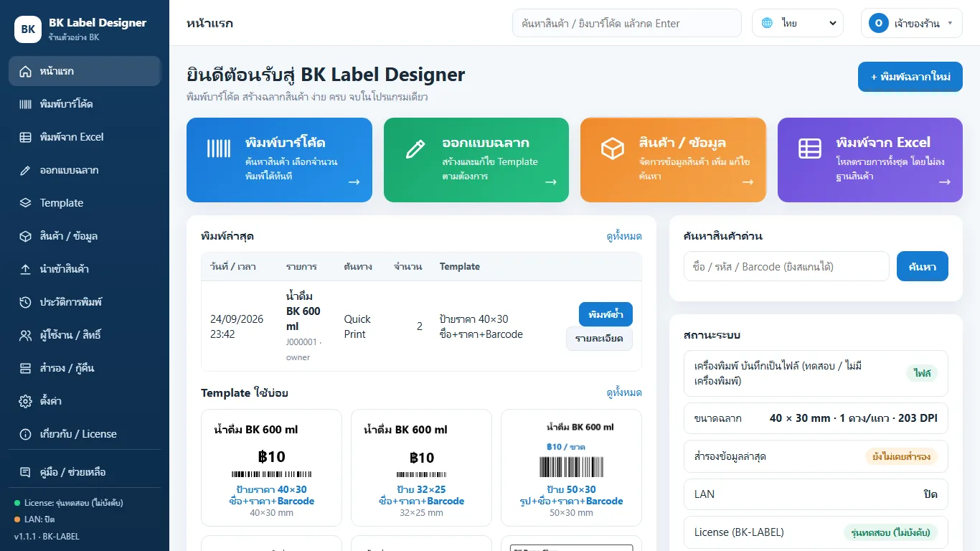Image resolution: width=980 pixels, height=551 pixels.
Task: Open พิมพ์บาร์โค้ด page from sidebar
Action: click(x=85, y=104)
